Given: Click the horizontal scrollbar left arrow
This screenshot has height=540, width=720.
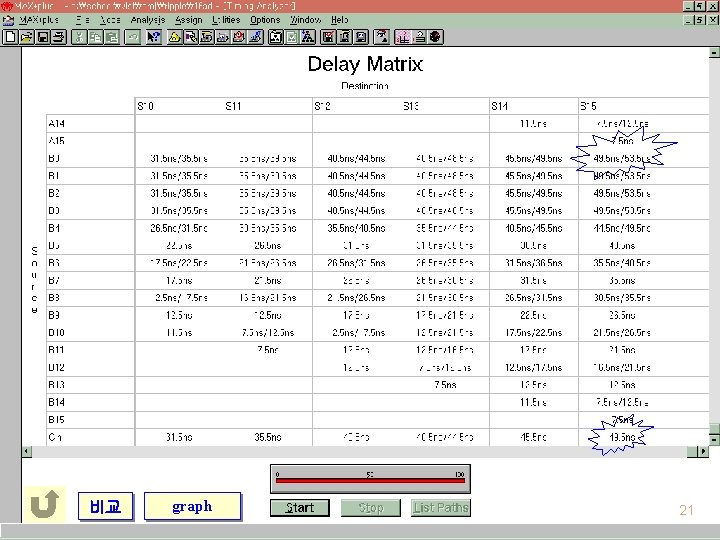Looking at the screenshot, I should tap(27, 451).
